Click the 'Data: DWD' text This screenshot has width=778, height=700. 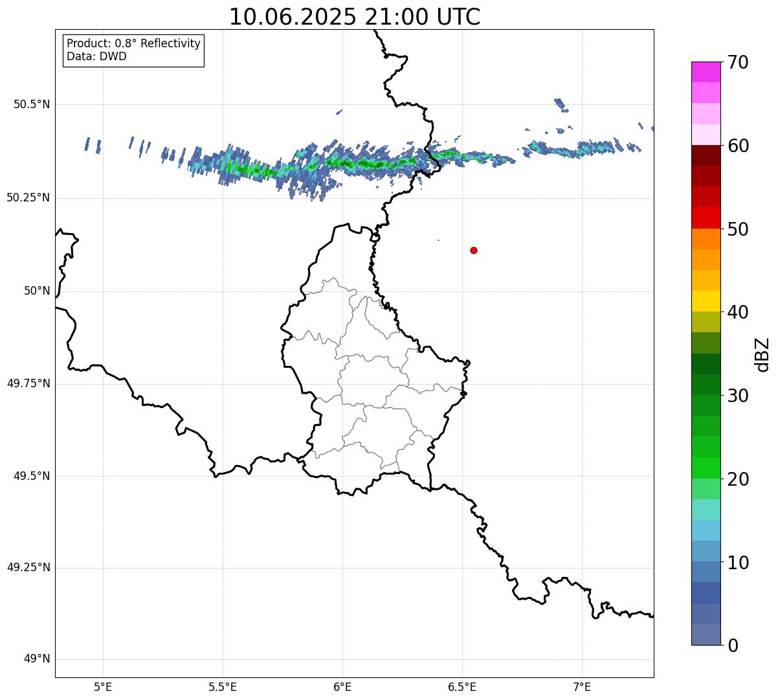(97, 56)
